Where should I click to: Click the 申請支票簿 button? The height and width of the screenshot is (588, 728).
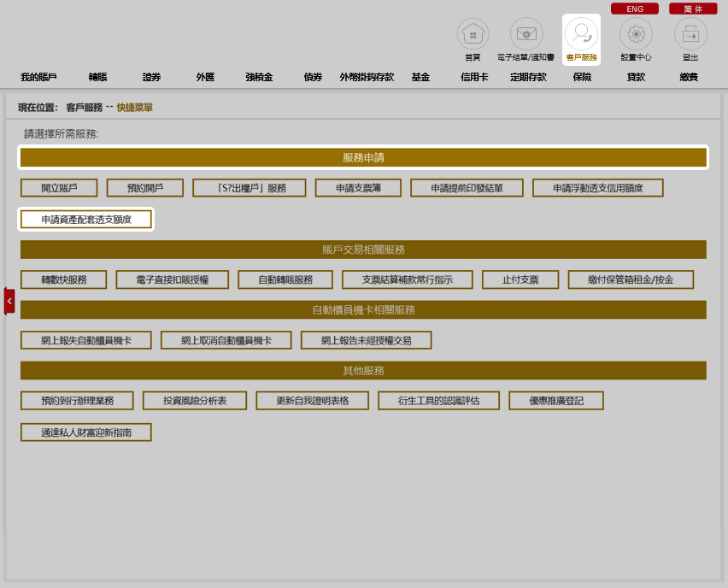coord(358,188)
